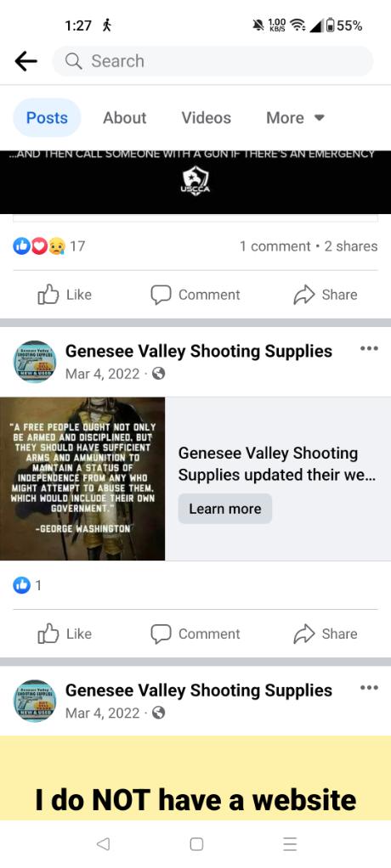The width and height of the screenshot is (391, 868).
Task: Tap the back arrow icon
Action: pos(26,61)
